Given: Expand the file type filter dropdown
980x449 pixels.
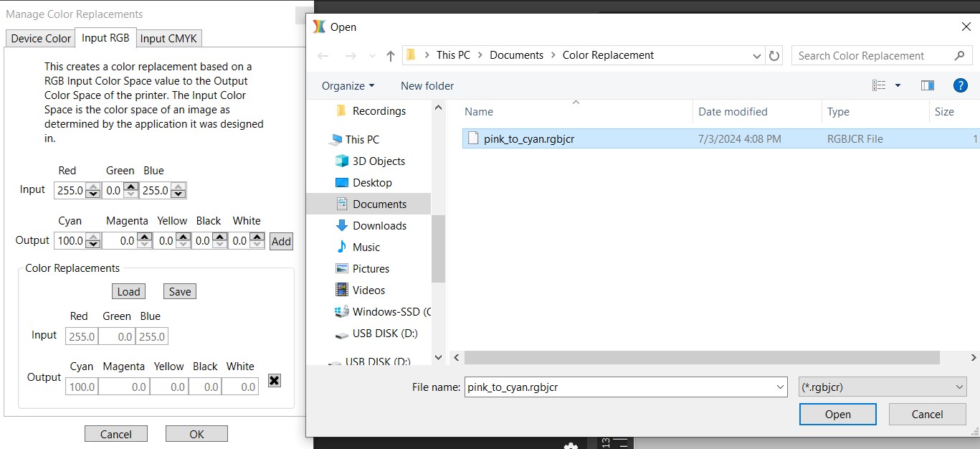Looking at the screenshot, I should pyautogui.click(x=883, y=387).
